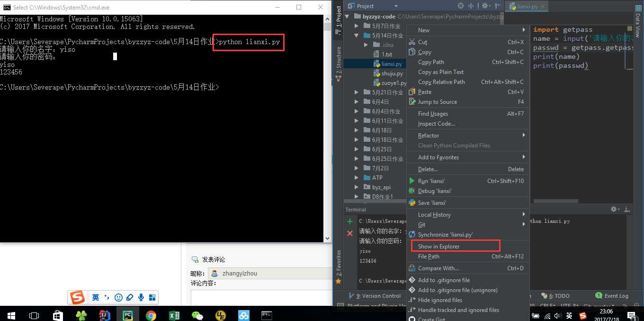Select 1.txt in project tree
The width and height of the screenshot is (644, 321).
tap(387, 55)
